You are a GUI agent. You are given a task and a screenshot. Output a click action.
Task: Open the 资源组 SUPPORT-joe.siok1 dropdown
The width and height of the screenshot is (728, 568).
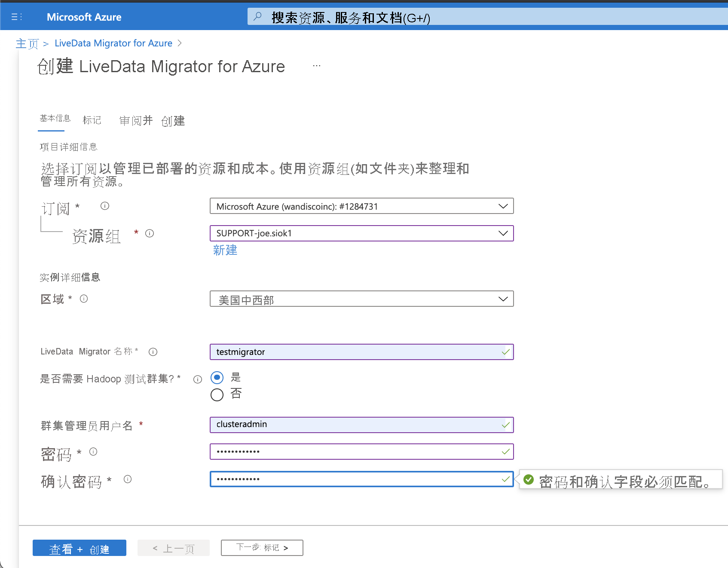pyautogui.click(x=362, y=233)
